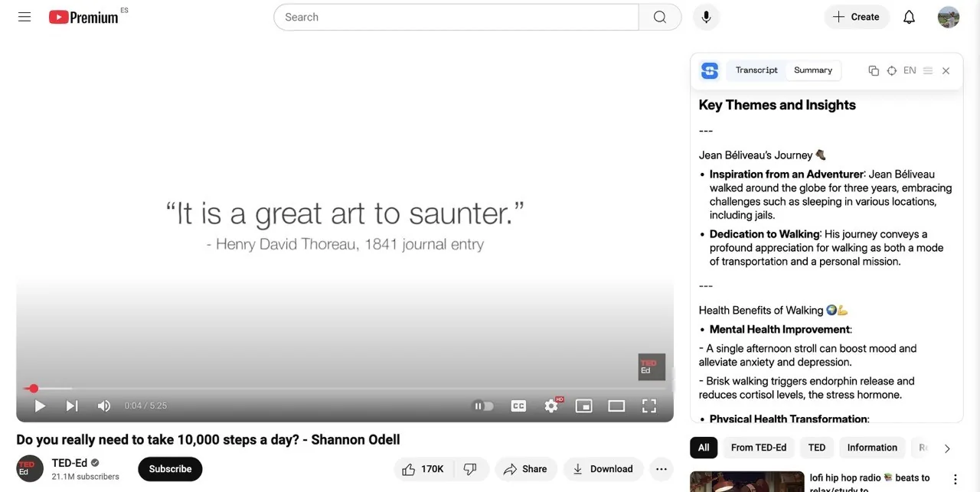Enter fullscreen mode
This screenshot has width=980, height=492.
pyautogui.click(x=649, y=406)
